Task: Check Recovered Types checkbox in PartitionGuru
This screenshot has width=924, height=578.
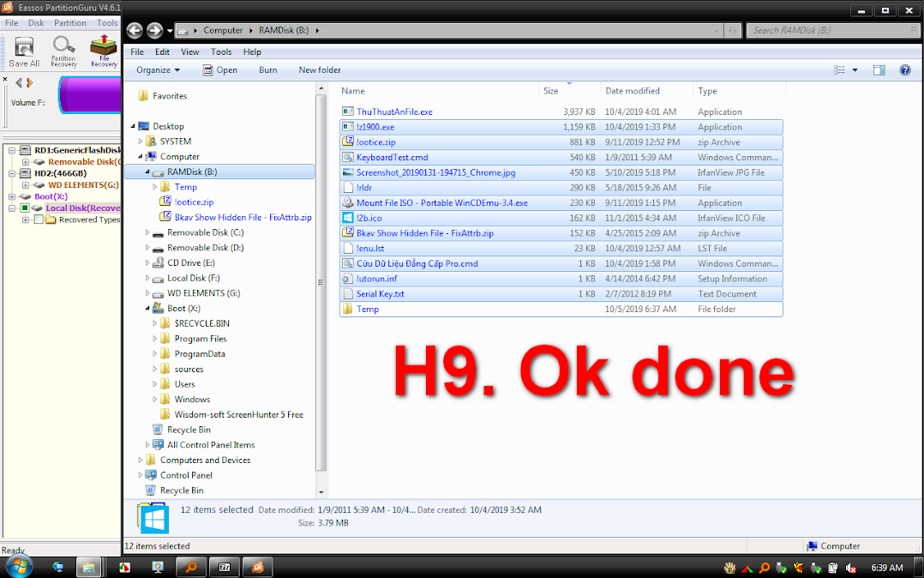Action: pos(39,220)
